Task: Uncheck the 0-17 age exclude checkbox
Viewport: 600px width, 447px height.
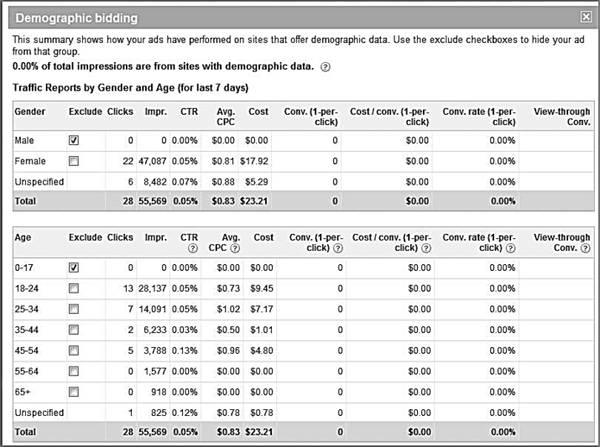Action: [x=74, y=268]
